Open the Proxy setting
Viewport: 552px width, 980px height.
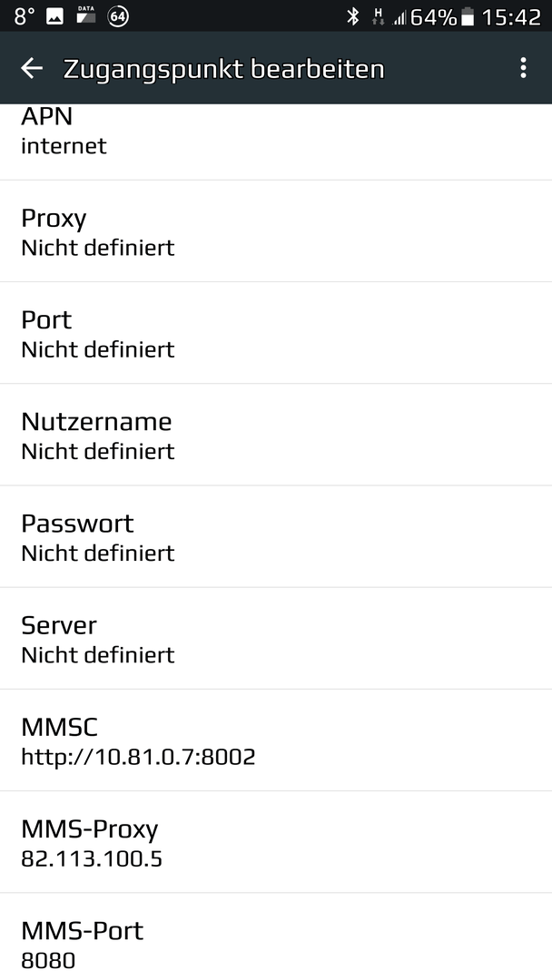276,231
